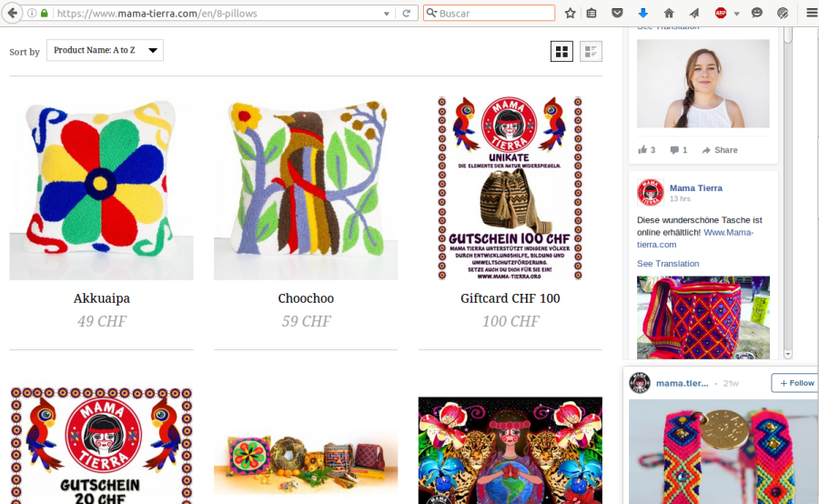Show site info for the connection
This screenshot has width=819, height=504.
[x=32, y=13]
